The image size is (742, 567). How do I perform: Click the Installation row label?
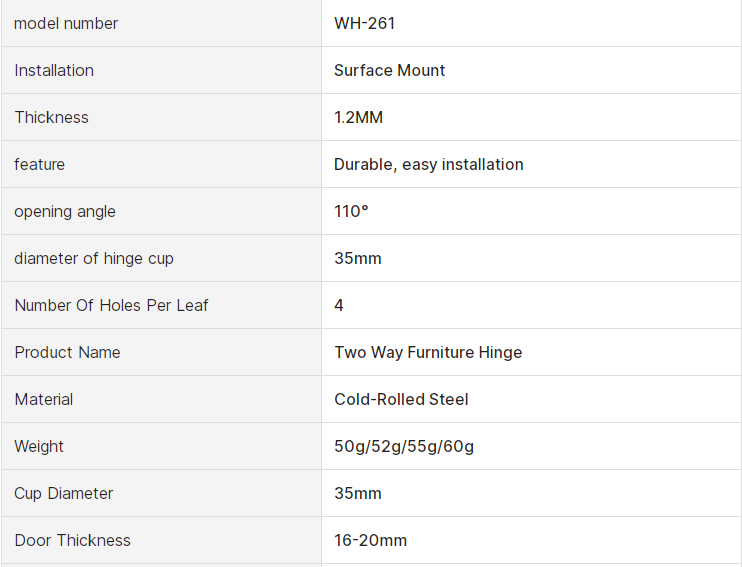pos(54,70)
